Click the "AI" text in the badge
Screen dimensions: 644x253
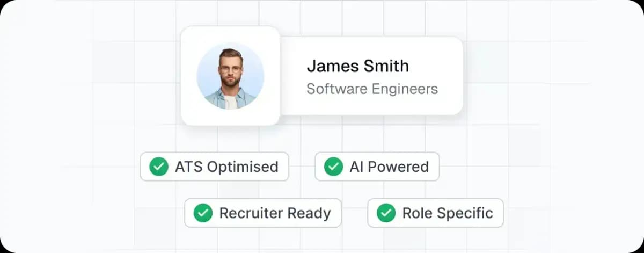pyautogui.click(x=356, y=167)
